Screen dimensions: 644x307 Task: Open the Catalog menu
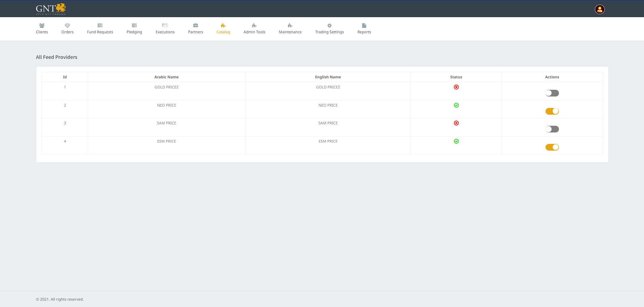[x=223, y=29]
